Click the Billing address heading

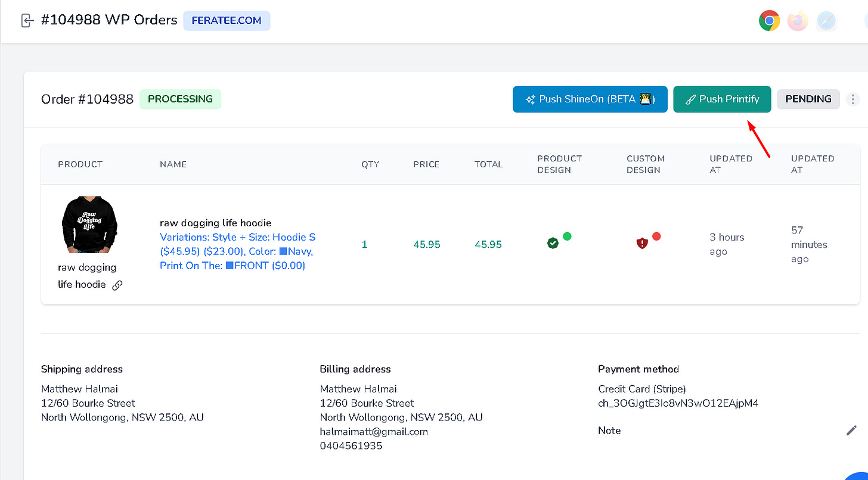point(355,369)
